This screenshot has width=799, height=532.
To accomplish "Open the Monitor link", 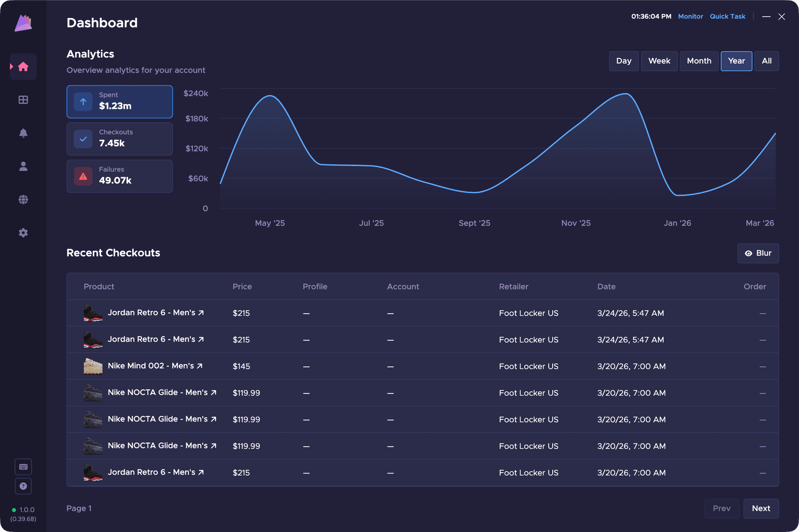I will point(690,17).
